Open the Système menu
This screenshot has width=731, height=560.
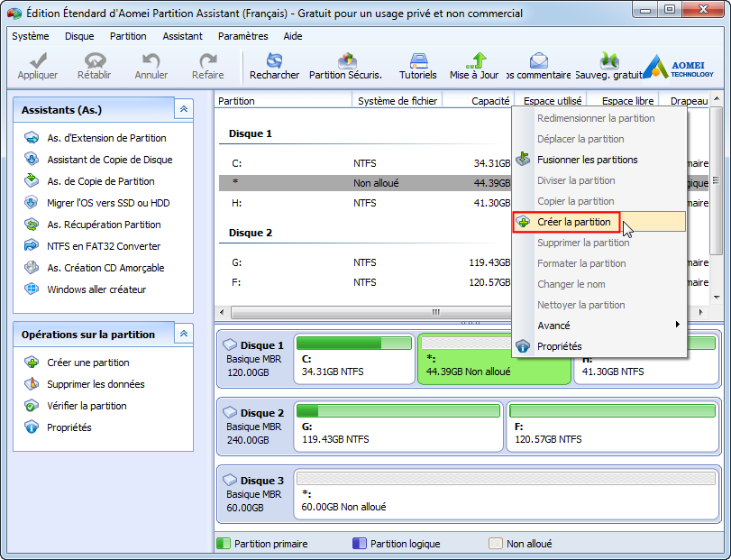pyautogui.click(x=31, y=36)
